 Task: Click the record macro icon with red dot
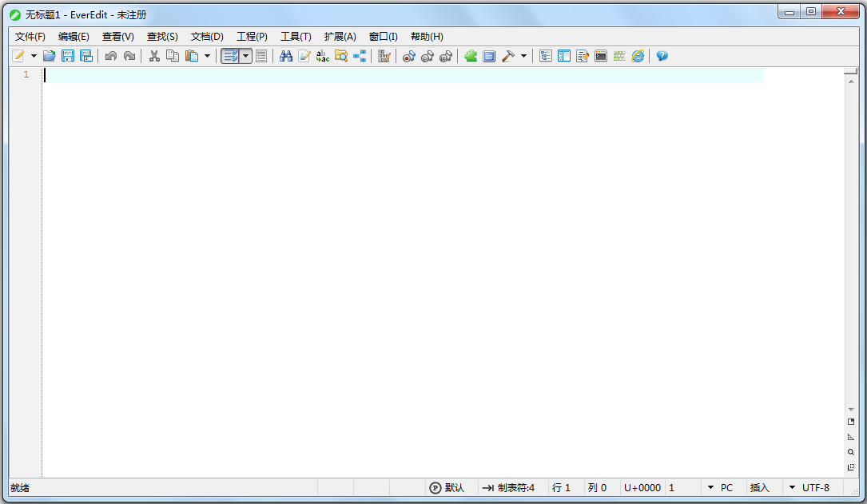point(408,56)
